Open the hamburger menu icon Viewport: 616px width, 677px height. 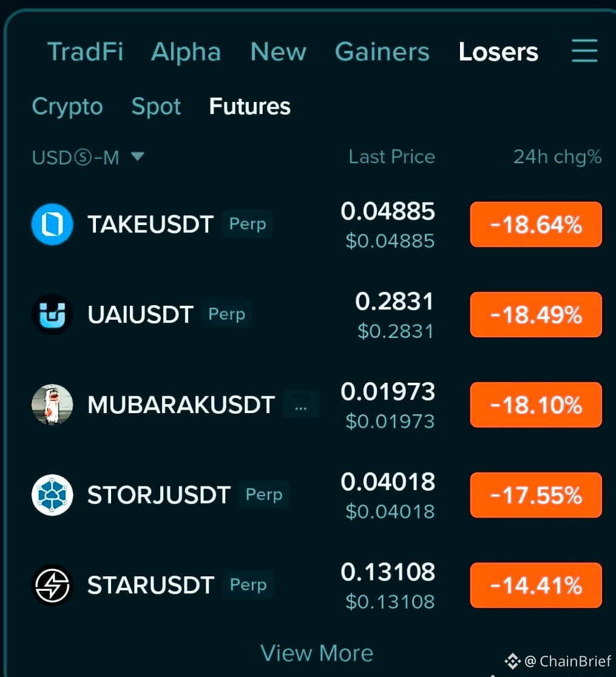point(584,51)
